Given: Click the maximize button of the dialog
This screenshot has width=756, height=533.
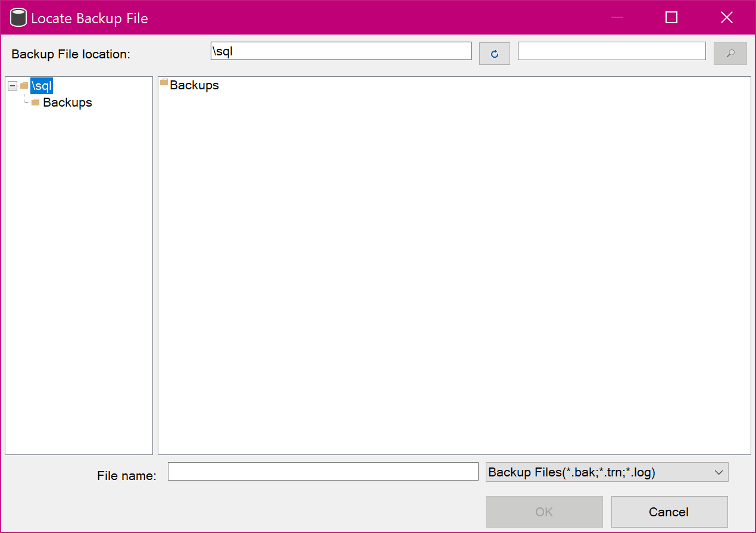Looking at the screenshot, I should (x=671, y=17).
